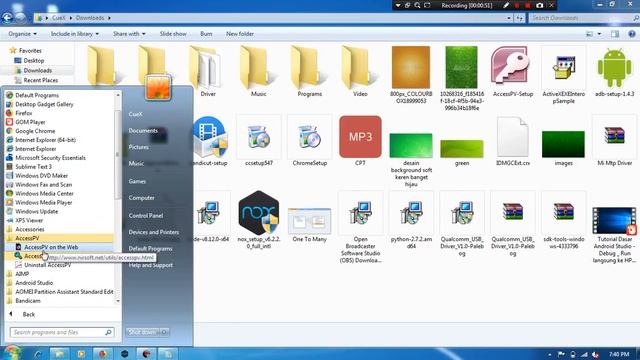The height and width of the screenshot is (360, 640).
Task: Open Pictures from Start menu
Action: click(138, 147)
